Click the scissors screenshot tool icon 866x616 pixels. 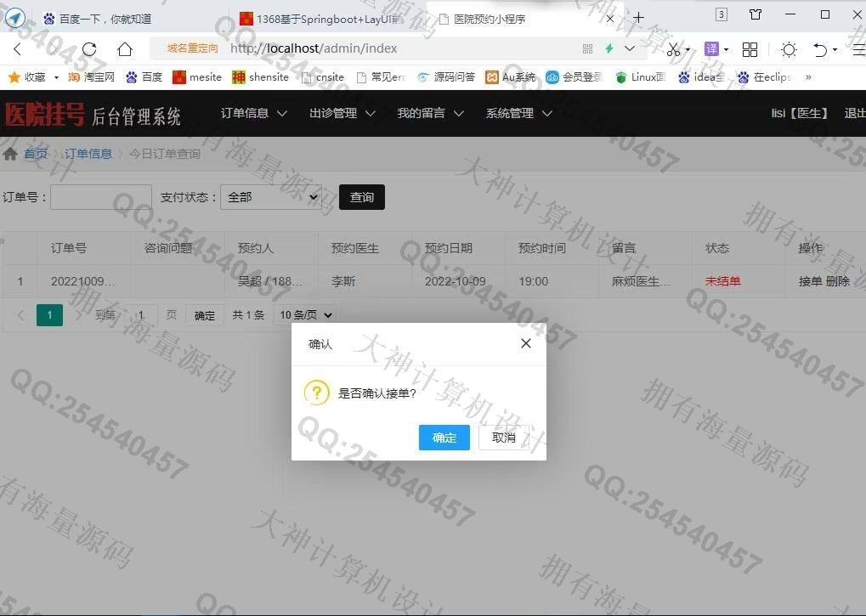(x=673, y=49)
